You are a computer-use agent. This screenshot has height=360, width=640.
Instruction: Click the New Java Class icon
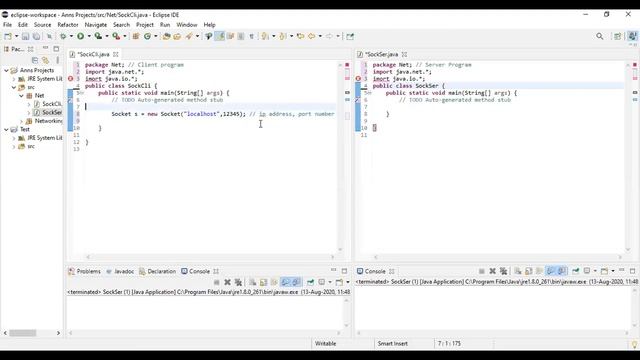[x=147, y=36]
